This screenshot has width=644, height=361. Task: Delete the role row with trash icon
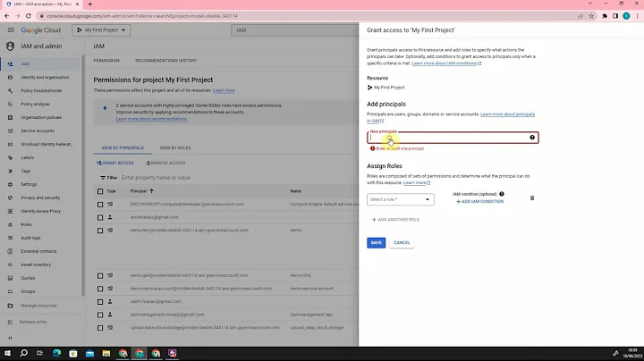[532, 198]
